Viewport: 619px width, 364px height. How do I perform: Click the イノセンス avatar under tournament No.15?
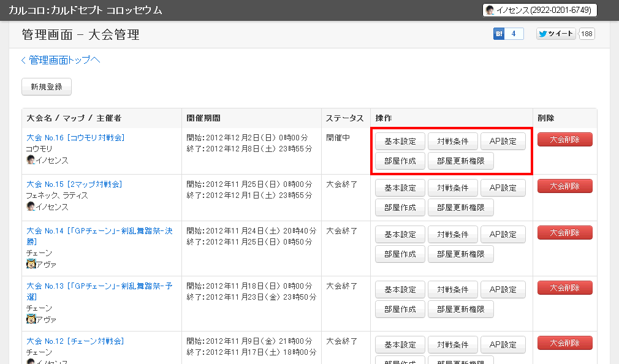[31, 207]
